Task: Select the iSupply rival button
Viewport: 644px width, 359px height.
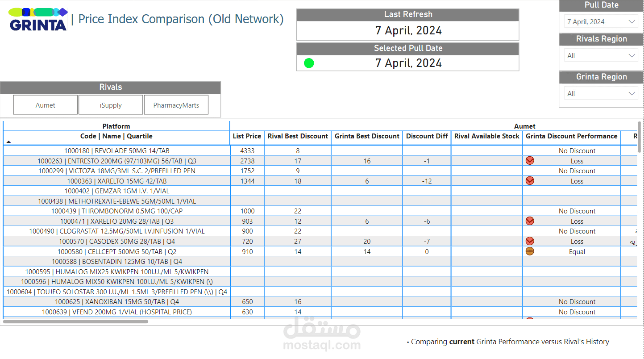Action: point(111,105)
